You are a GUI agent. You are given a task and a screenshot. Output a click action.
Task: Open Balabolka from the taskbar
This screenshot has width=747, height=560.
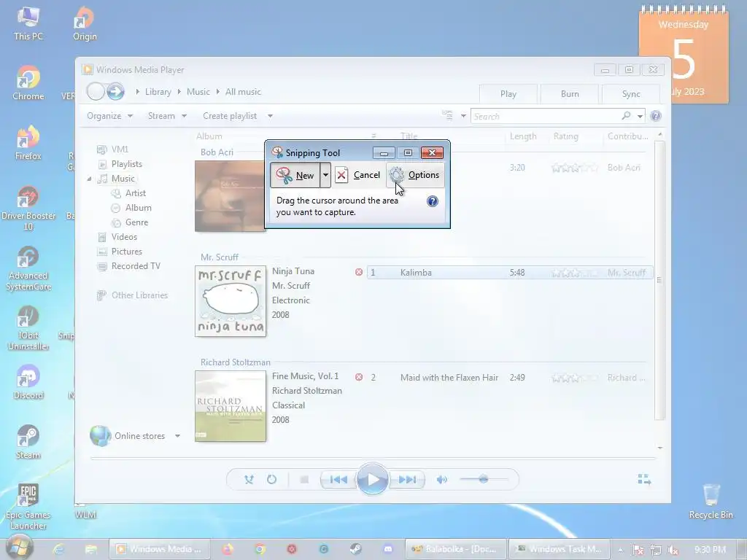(454, 549)
